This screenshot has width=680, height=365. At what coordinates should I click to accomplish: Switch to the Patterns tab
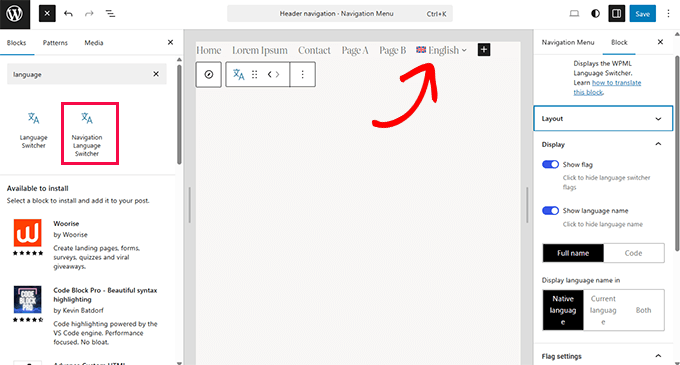pyautogui.click(x=55, y=42)
